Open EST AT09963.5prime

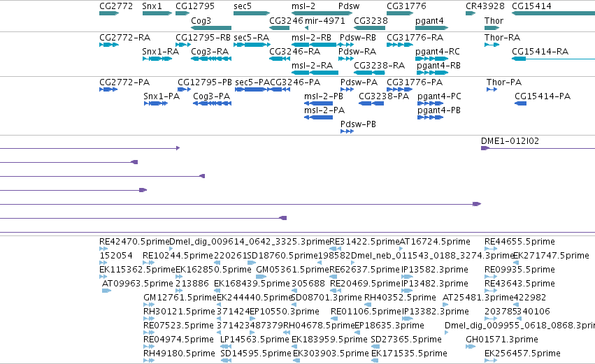pyautogui.click(x=107, y=291)
